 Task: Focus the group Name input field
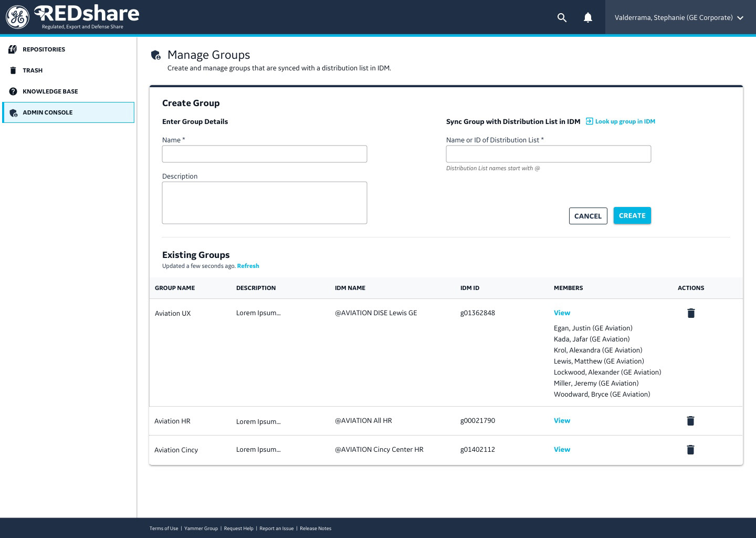click(x=265, y=154)
